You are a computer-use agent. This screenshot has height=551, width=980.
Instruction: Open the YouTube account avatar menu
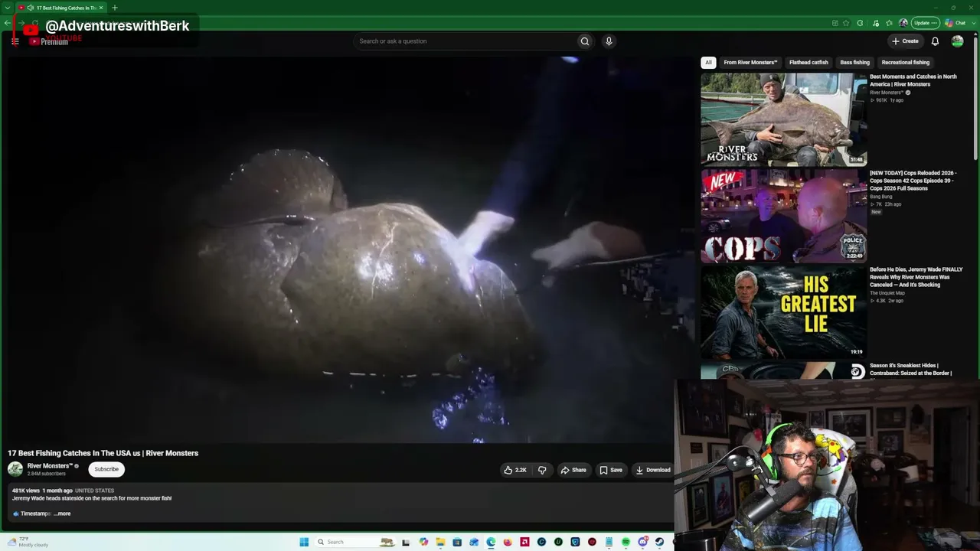coord(957,41)
